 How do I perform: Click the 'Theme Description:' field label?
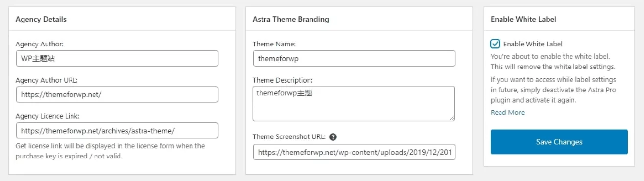pos(283,80)
